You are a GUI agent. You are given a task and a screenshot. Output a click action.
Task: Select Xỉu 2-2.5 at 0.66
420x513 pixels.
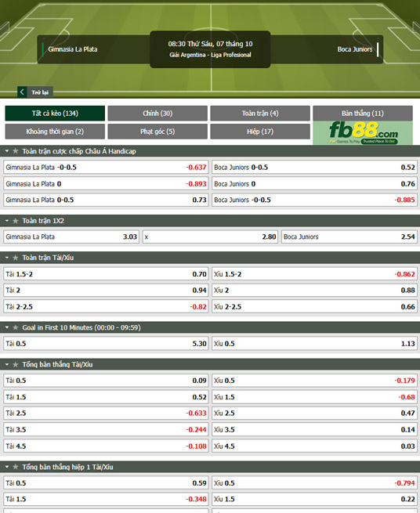314,306
